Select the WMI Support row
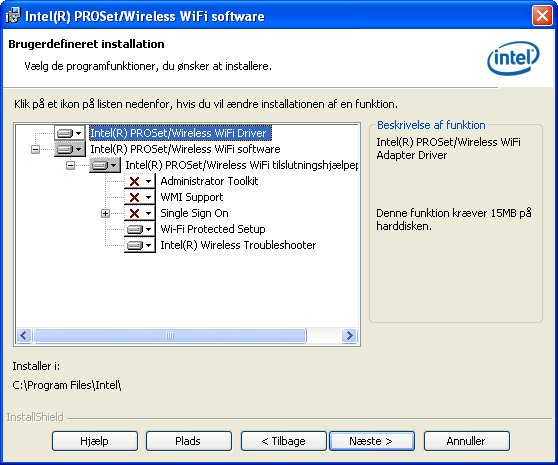Viewport: 558px width, 465px height. click(192, 197)
